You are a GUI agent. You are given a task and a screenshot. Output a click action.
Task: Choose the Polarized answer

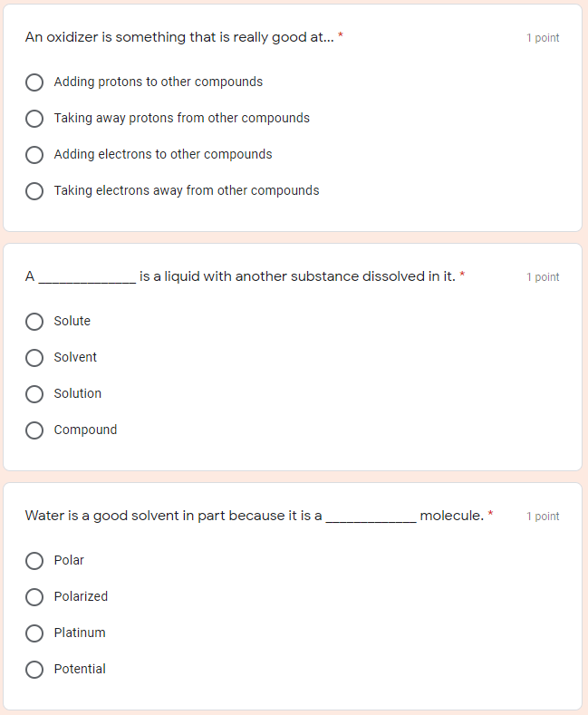[x=34, y=597]
